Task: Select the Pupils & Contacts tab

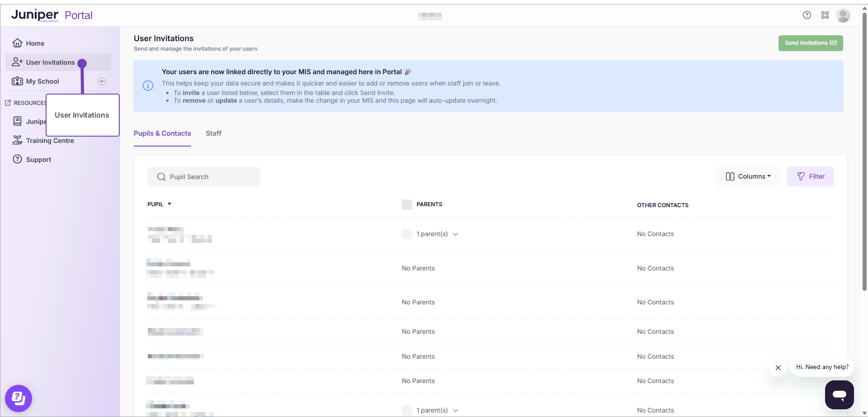Action: pos(162,133)
